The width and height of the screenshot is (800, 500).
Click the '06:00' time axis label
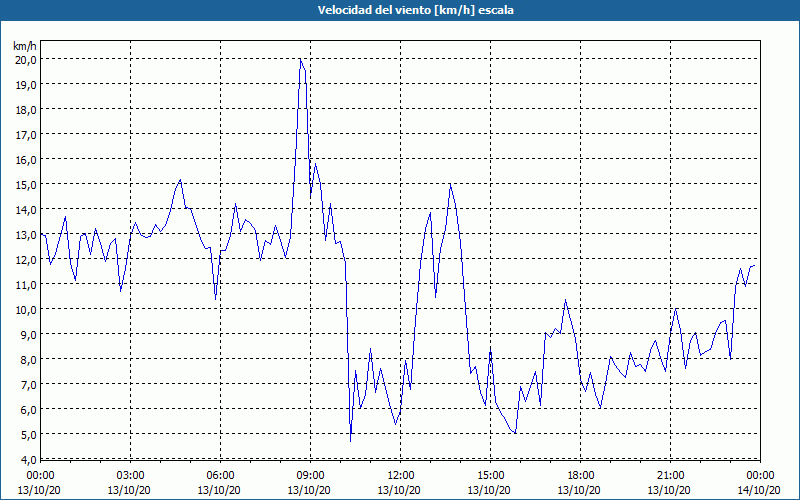tap(220, 476)
